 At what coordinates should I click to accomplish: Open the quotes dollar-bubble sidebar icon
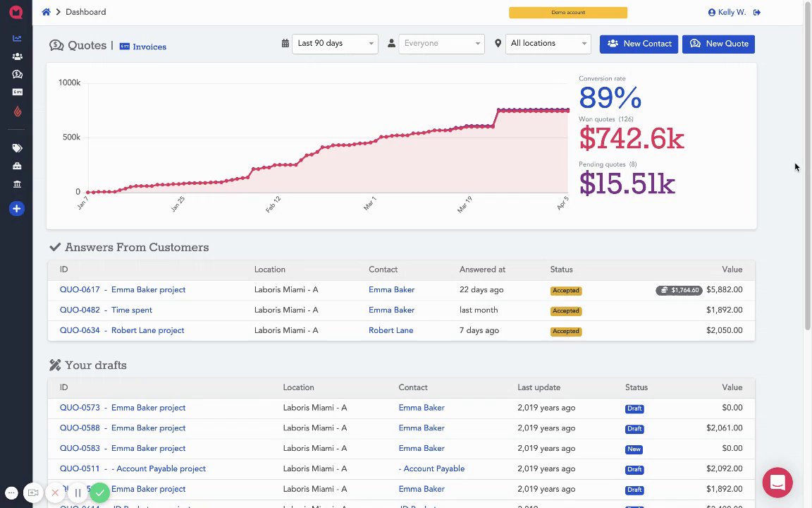[x=17, y=74]
